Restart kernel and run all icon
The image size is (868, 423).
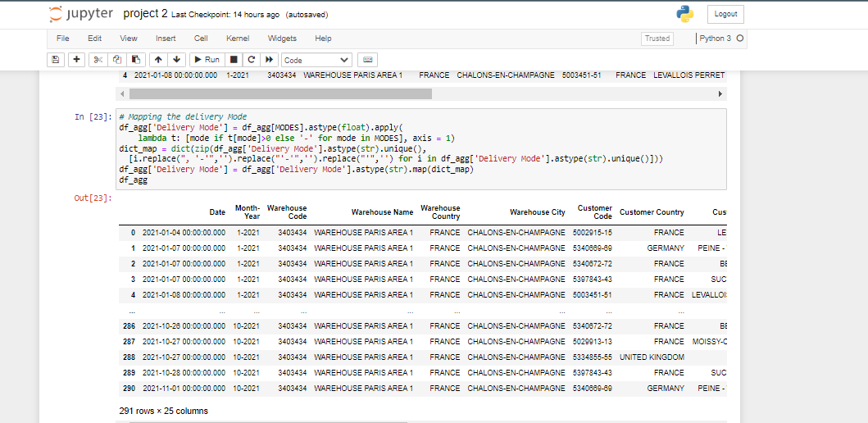click(x=269, y=60)
